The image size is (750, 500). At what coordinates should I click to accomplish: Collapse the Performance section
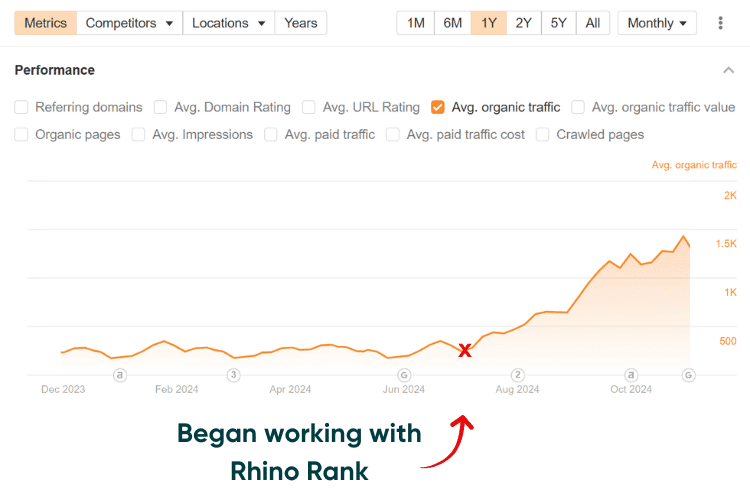(x=727, y=70)
